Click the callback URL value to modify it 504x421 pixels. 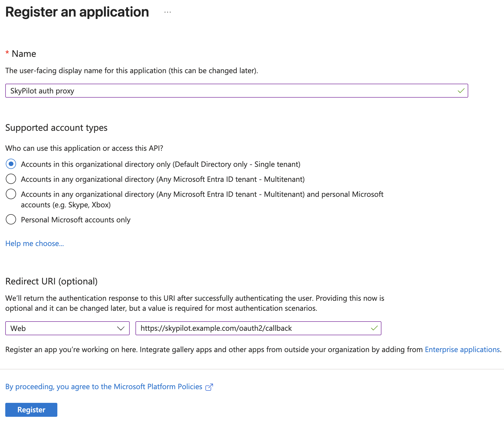coord(216,328)
